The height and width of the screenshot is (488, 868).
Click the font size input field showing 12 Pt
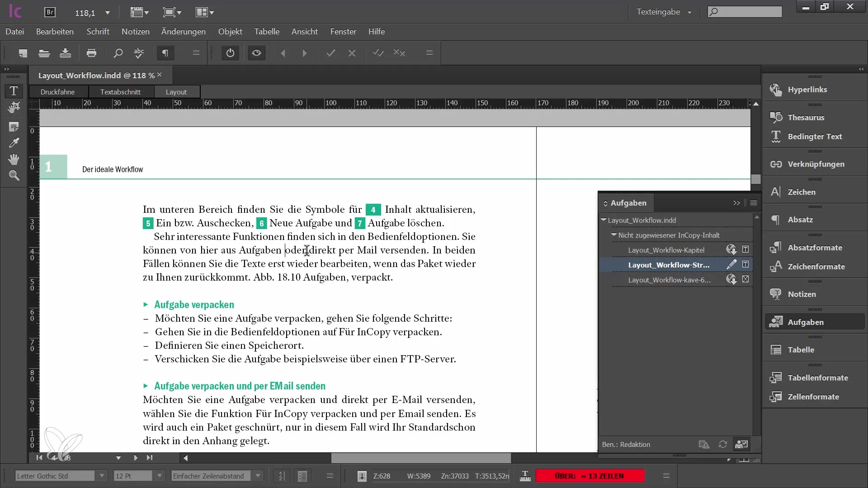point(131,475)
